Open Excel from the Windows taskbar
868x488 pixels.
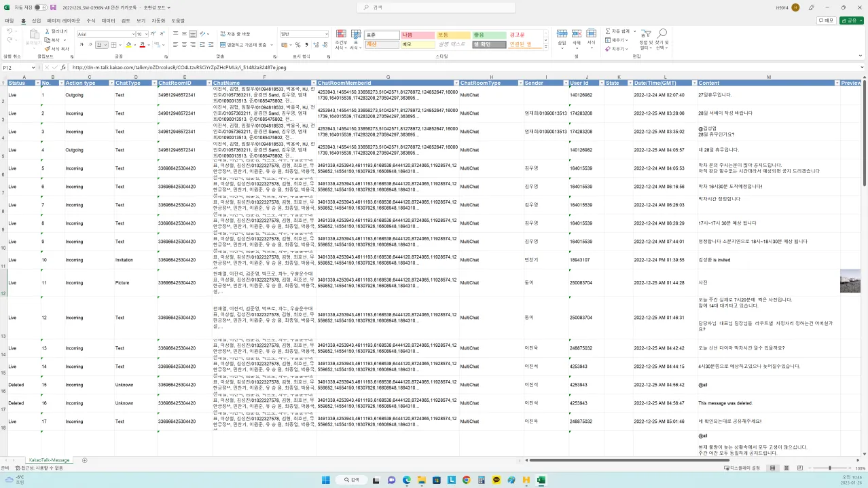[541, 480]
